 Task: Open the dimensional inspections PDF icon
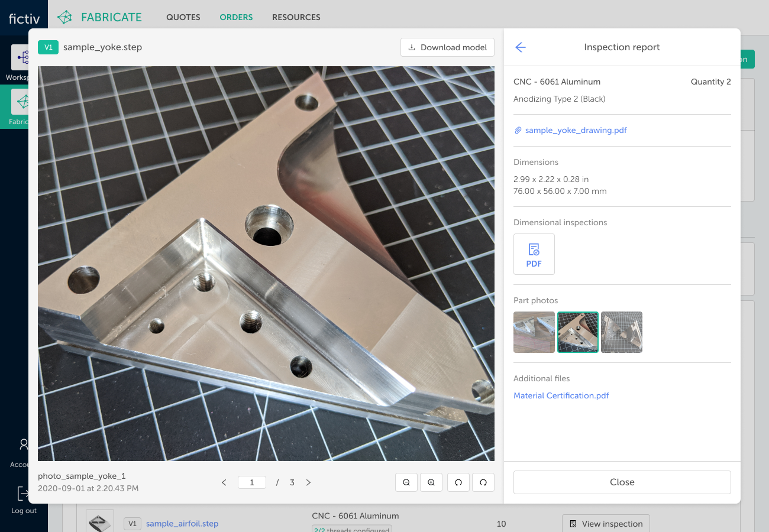(534, 254)
